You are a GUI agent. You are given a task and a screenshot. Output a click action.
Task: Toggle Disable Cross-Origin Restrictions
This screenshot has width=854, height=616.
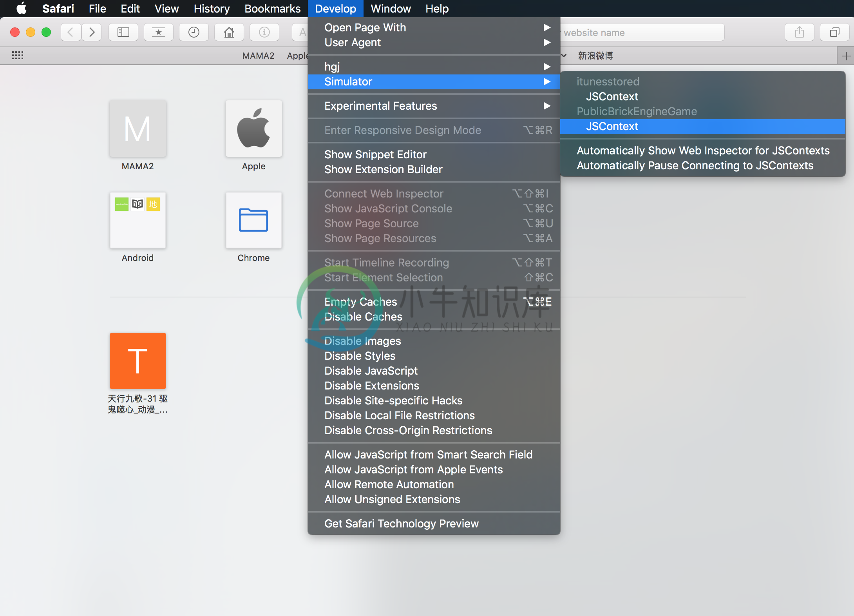click(434, 430)
